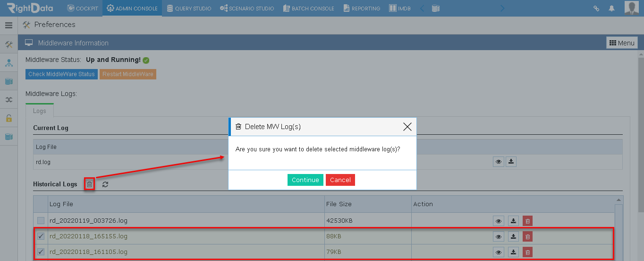The width and height of the screenshot is (644, 261).
Task: Expand next modules with right chevron
Action: [x=502, y=9]
